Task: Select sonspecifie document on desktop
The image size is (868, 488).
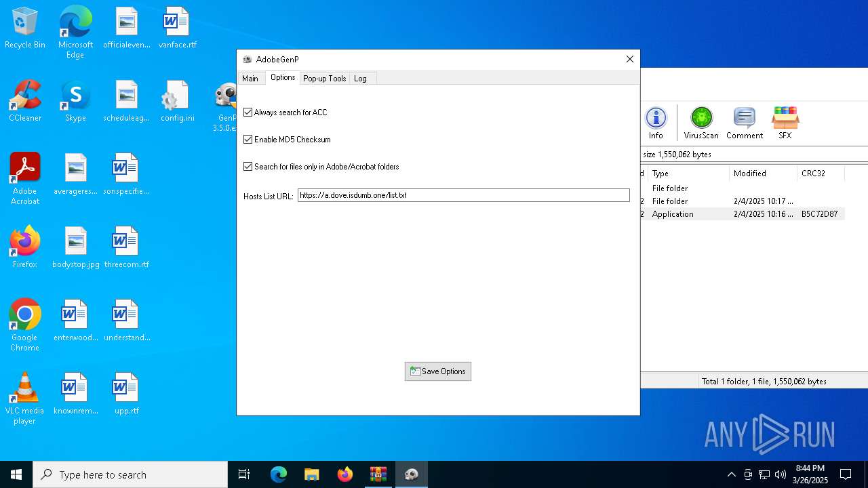Action: coord(126,175)
